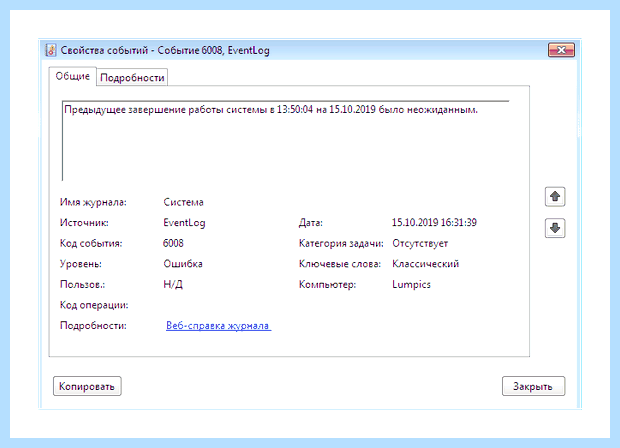Select the Общие tab
This screenshot has height=448, width=620.
click(x=72, y=76)
